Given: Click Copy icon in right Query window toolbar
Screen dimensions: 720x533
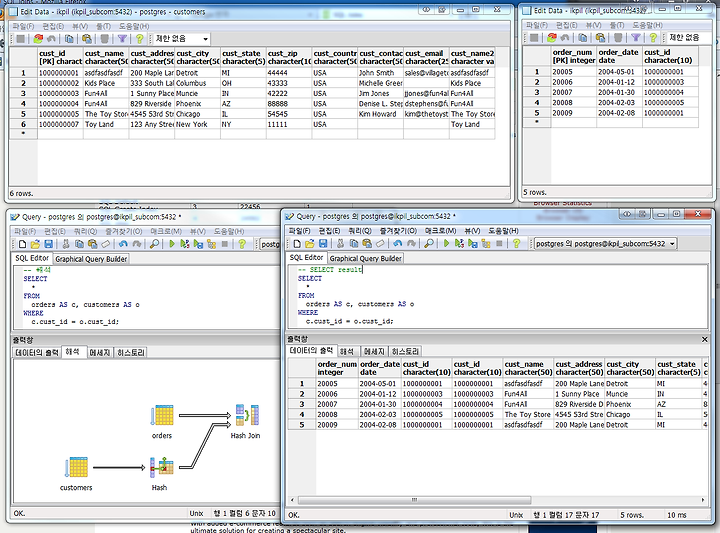Looking at the screenshot, I should (x=354, y=244).
